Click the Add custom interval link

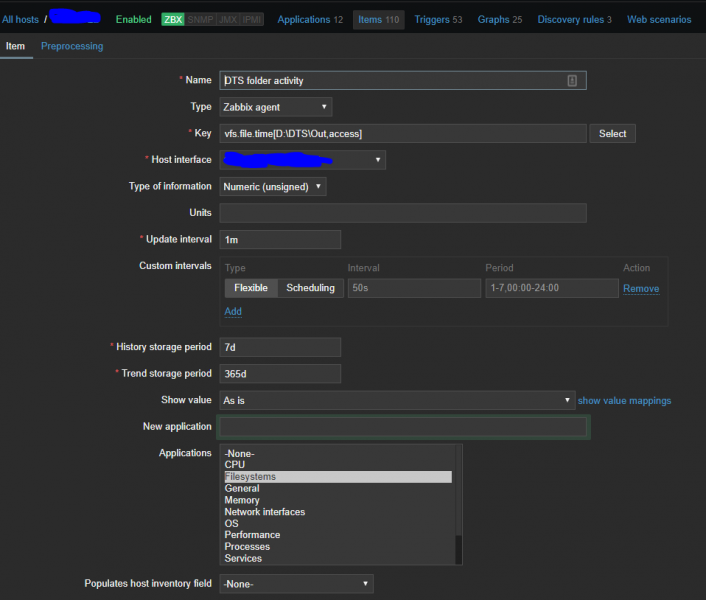pyautogui.click(x=233, y=311)
